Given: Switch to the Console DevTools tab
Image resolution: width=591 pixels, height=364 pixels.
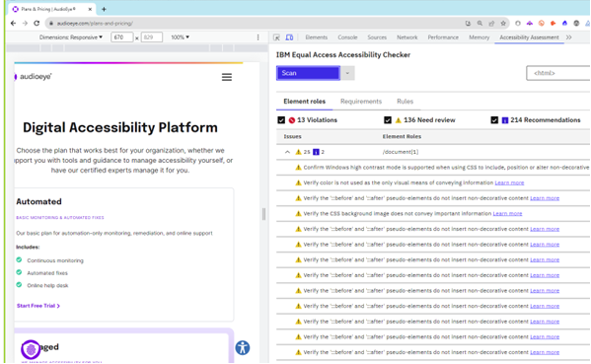Looking at the screenshot, I should click(347, 37).
